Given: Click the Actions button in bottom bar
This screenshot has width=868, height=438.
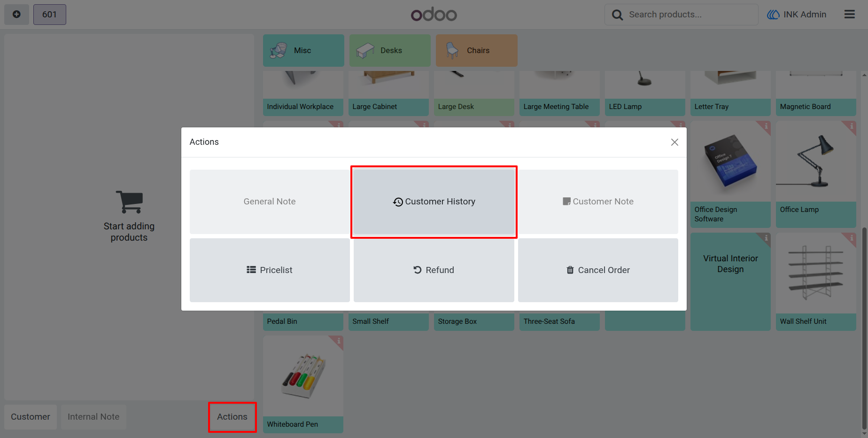Looking at the screenshot, I should (232, 417).
